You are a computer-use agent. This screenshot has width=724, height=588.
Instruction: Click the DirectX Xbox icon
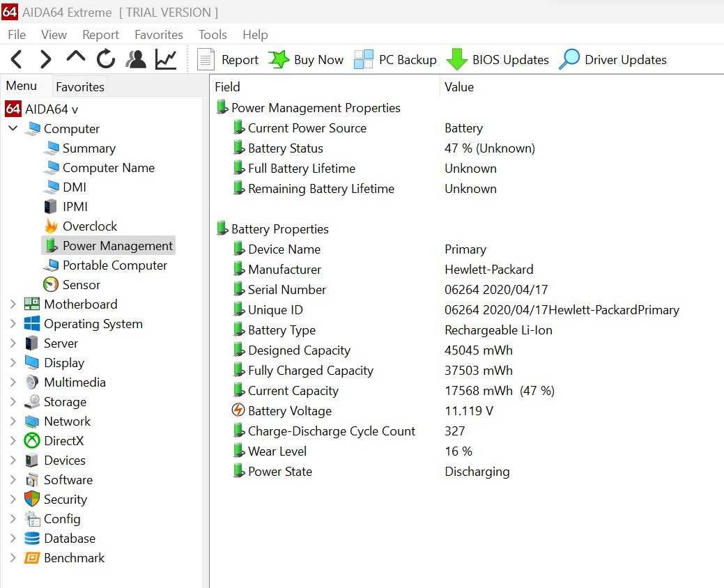(32, 441)
